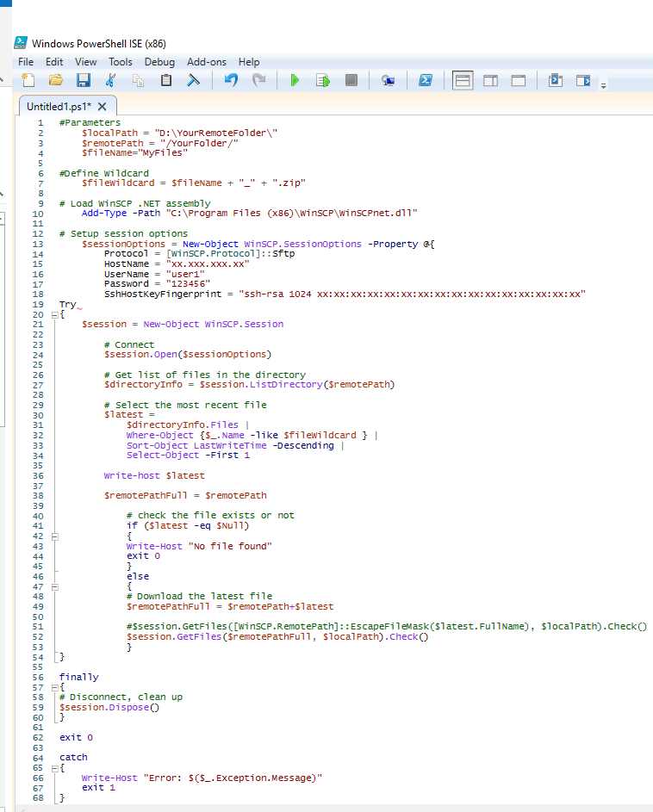Open toolbar overflow options arrow
The height and width of the screenshot is (812, 653).
coord(603,86)
